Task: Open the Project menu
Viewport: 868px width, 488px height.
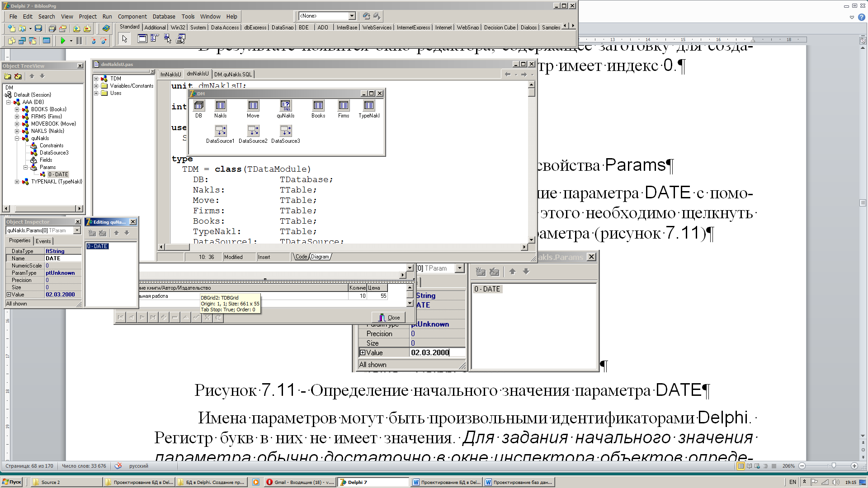Action: 88,17
